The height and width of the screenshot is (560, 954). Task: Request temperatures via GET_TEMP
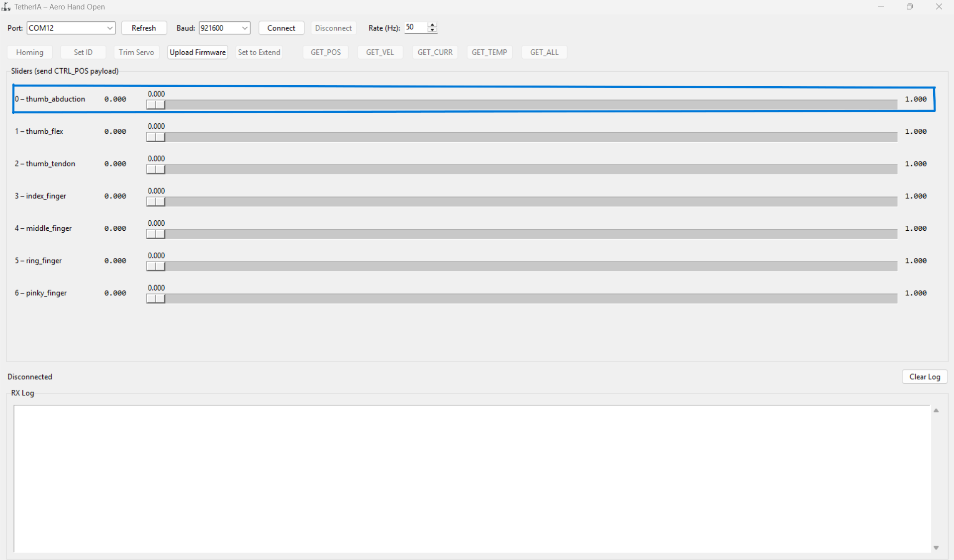coord(489,52)
